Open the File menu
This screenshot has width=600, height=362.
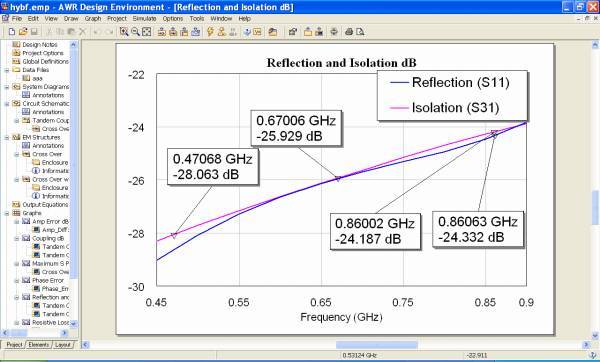[x=16, y=18]
